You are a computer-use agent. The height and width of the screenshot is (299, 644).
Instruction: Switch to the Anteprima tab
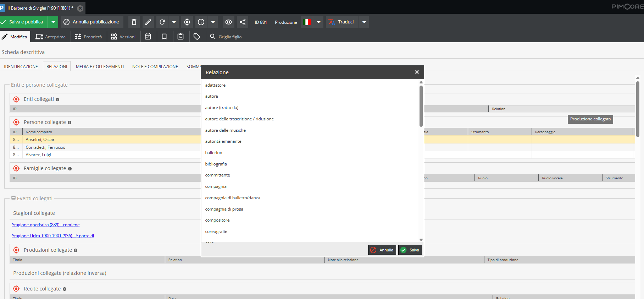[x=51, y=37]
